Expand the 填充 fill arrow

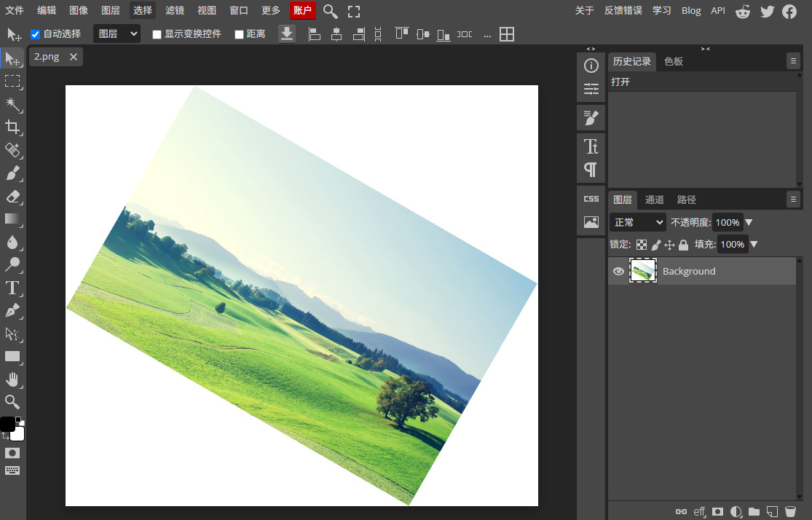click(754, 245)
